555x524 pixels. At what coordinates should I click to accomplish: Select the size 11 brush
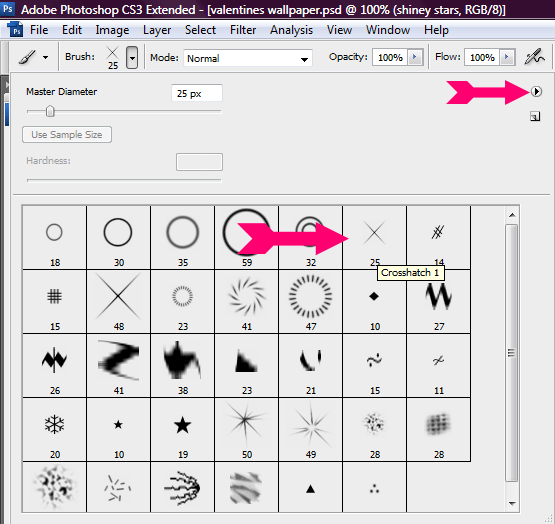(439, 366)
